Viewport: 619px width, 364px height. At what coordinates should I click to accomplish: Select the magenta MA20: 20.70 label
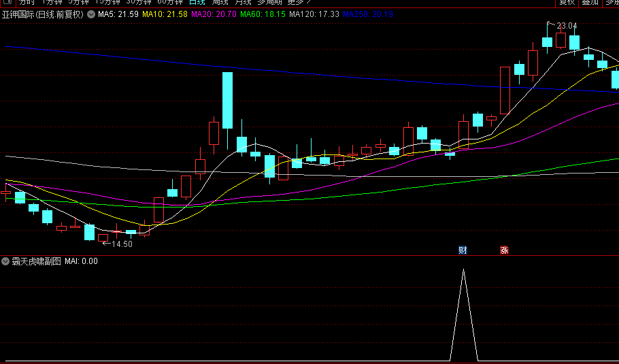[x=214, y=14]
